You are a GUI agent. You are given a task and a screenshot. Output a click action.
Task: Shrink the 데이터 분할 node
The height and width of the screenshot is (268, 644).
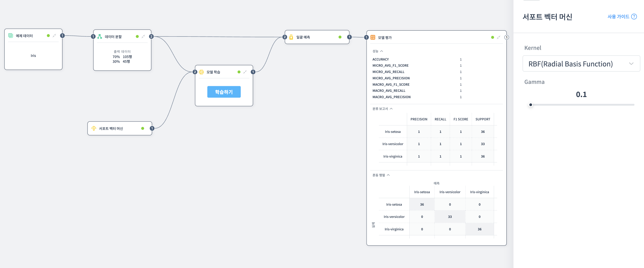143,37
